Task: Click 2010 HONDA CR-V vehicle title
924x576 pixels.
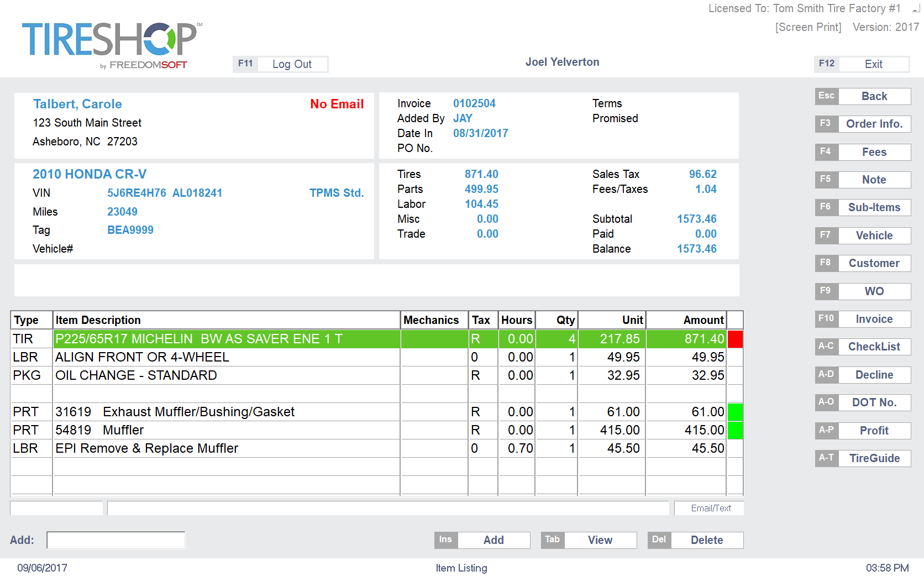Action: 90,174
